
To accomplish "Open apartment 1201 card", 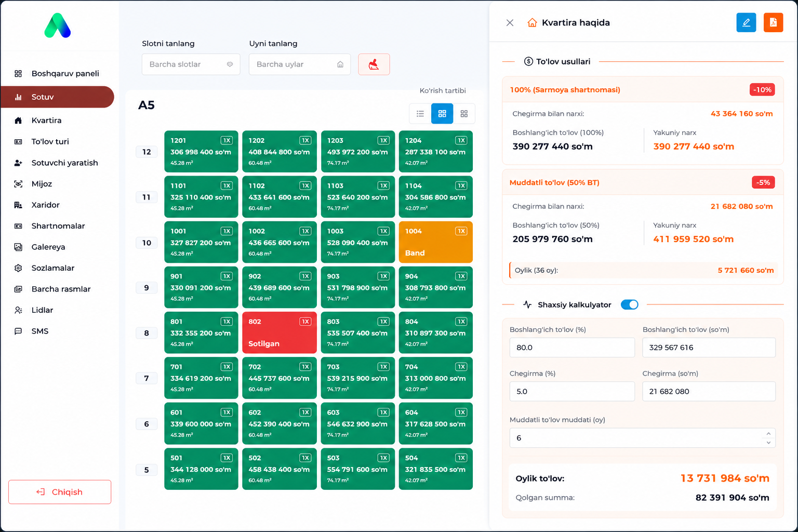I will pyautogui.click(x=201, y=151).
